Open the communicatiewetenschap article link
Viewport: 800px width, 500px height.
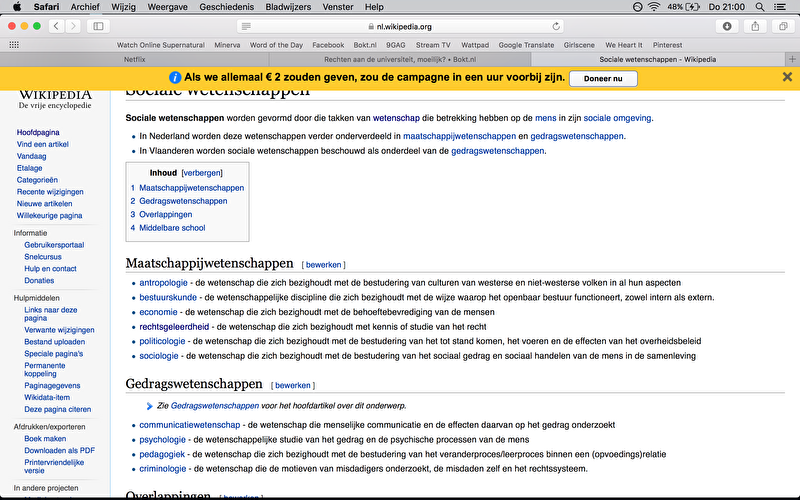click(189, 424)
